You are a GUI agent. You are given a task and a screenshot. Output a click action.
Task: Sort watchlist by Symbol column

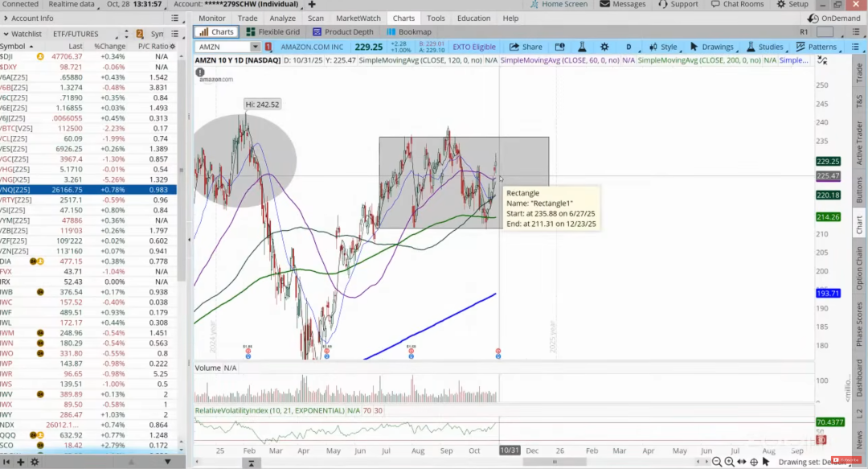(17, 47)
